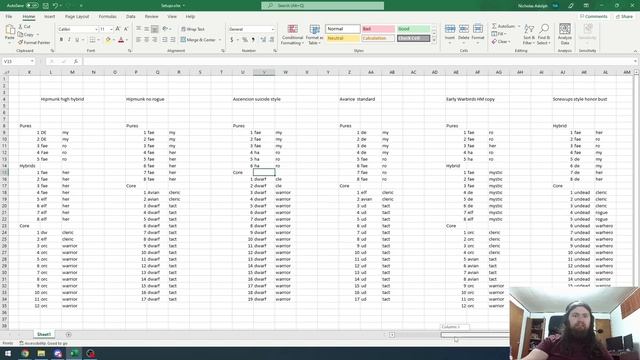Toggle Center horizontal alignment
The image size is (640, 360).
tap(147, 40)
